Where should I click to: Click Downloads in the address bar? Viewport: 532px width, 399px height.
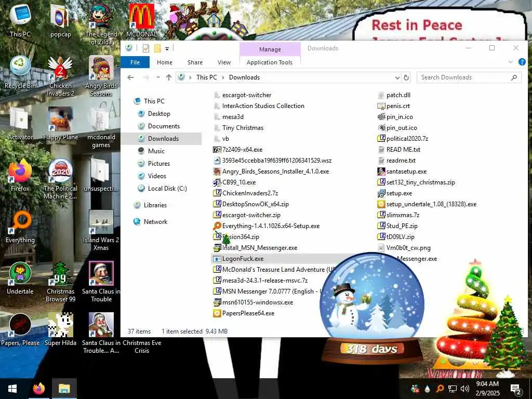click(244, 77)
